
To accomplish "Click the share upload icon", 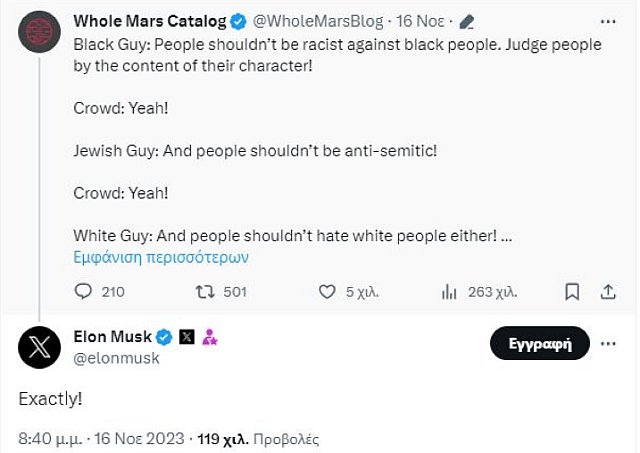I will click(608, 291).
